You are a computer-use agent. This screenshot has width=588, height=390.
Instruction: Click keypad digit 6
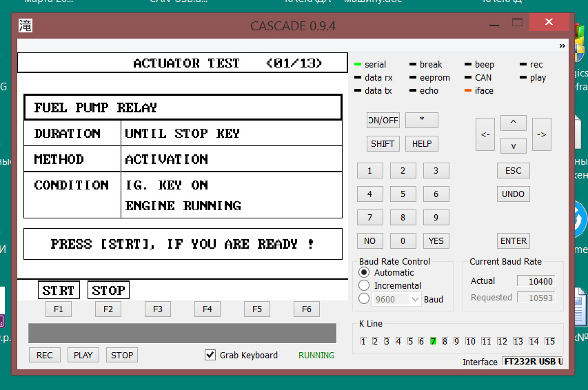click(436, 194)
